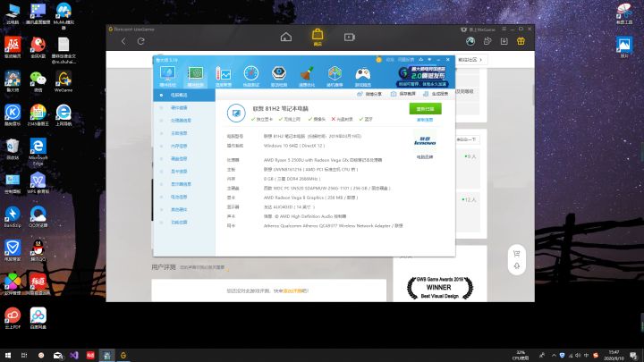644x362 pixels.
Task: Click the icon left of download in WeGame header
Action: pyautogui.click(x=487, y=41)
